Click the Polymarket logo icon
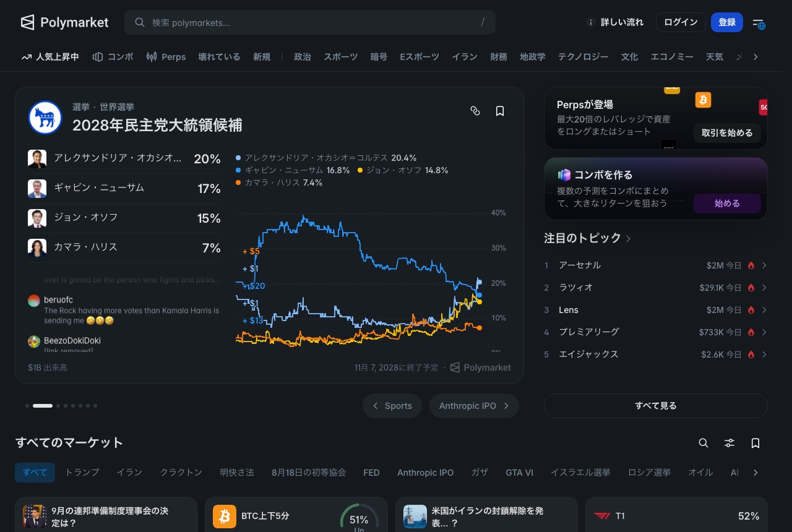 [27, 22]
